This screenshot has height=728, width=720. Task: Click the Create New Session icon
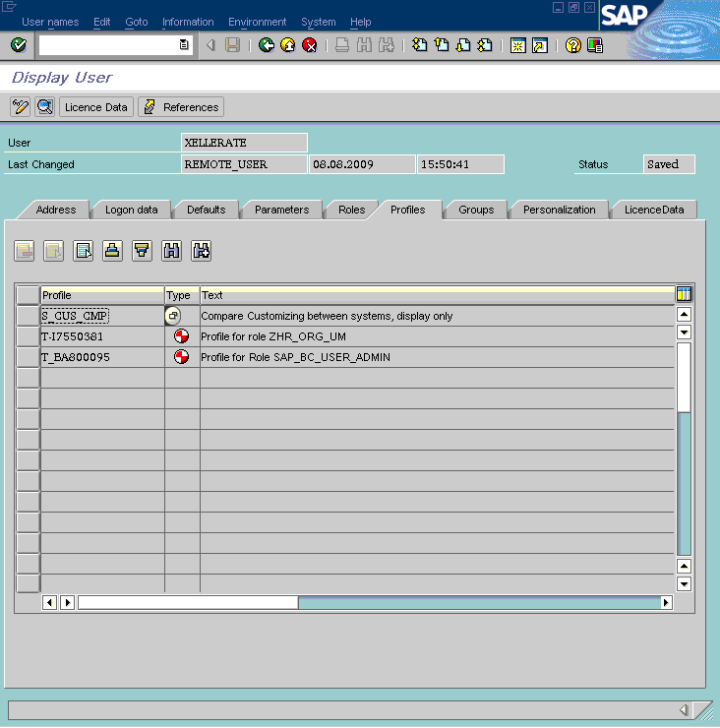click(517, 45)
